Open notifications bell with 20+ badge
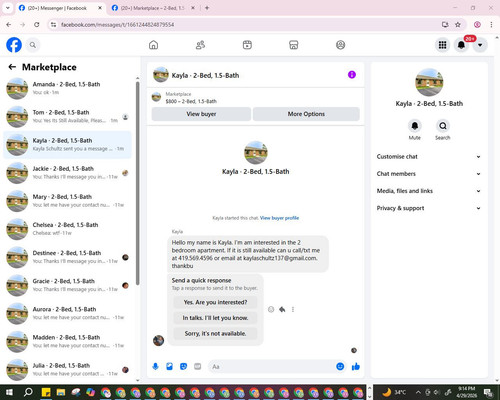 pos(461,45)
